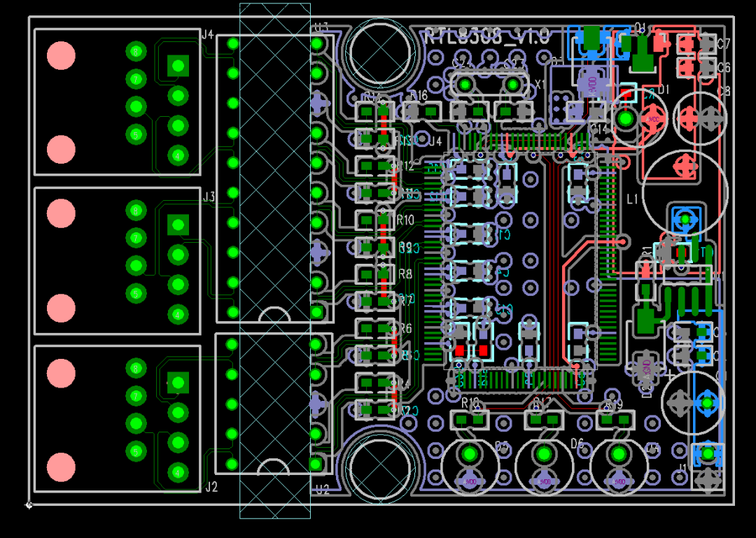Select the square pad of connector J4
Viewport: 756px width, 538px height.
pos(178,66)
